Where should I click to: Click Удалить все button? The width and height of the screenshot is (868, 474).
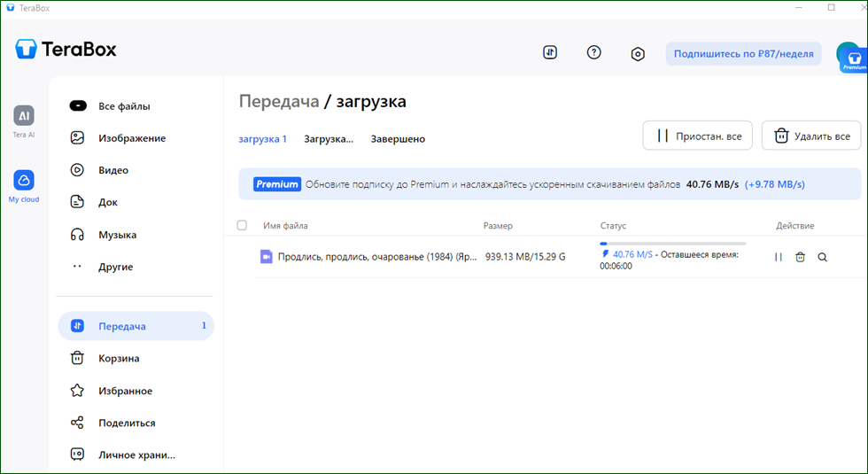click(x=811, y=136)
